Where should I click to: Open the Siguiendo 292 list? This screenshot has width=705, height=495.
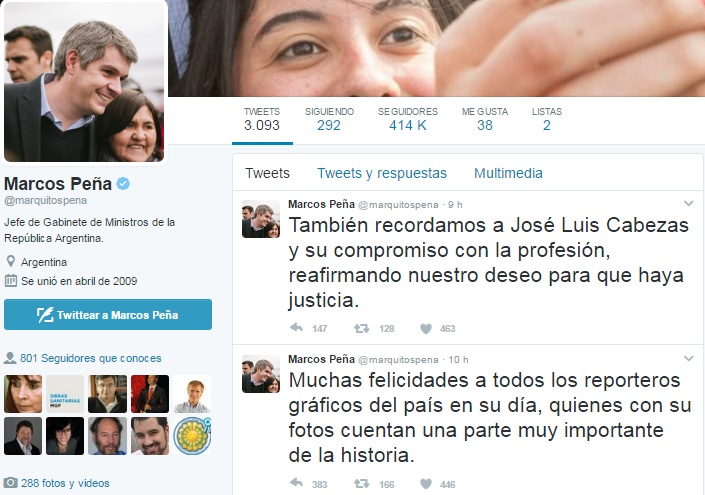[329, 119]
